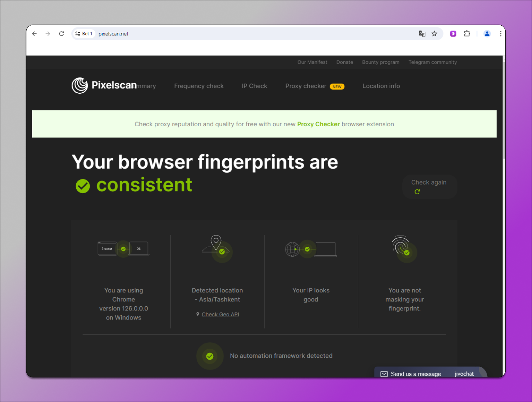Go to Frequency check tab
Image resolution: width=532 pixels, height=402 pixels.
(199, 86)
